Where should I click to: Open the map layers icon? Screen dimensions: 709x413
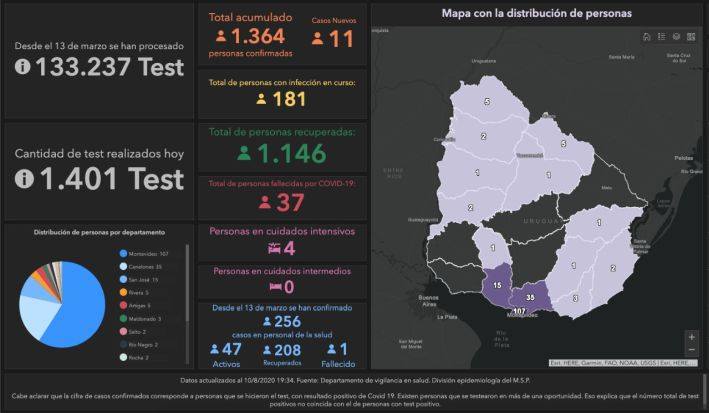676,37
